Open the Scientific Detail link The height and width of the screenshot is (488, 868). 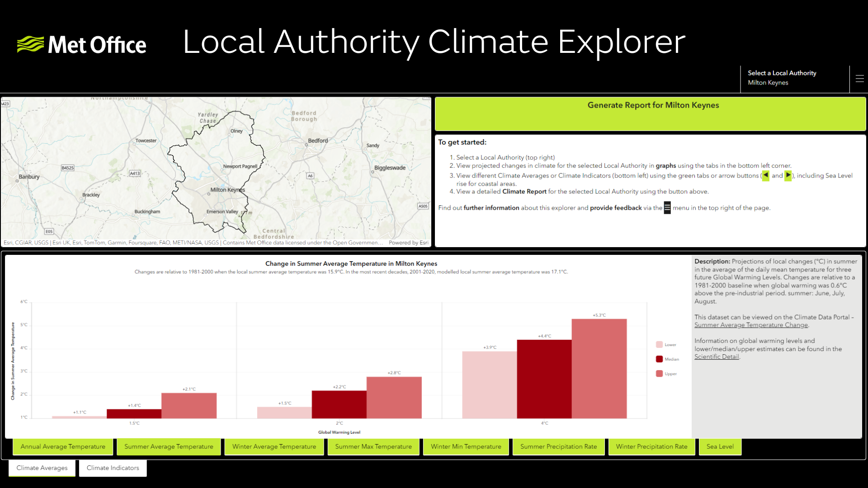click(x=716, y=357)
